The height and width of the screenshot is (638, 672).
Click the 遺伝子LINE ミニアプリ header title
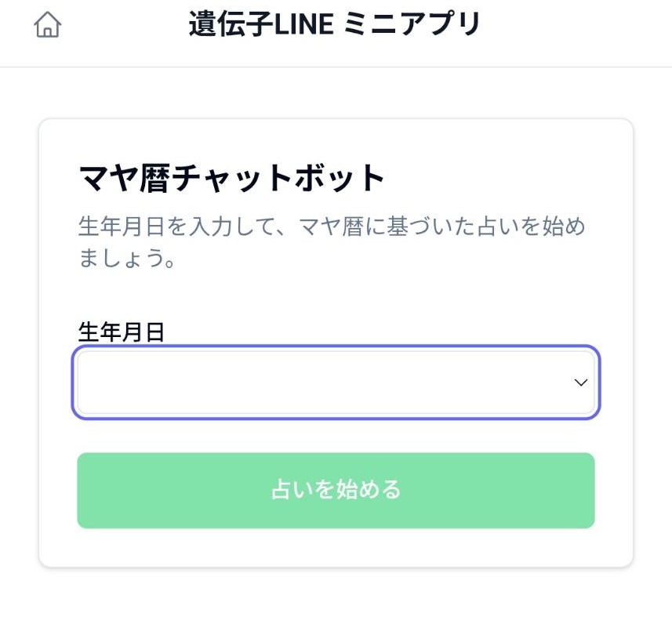coord(334,25)
